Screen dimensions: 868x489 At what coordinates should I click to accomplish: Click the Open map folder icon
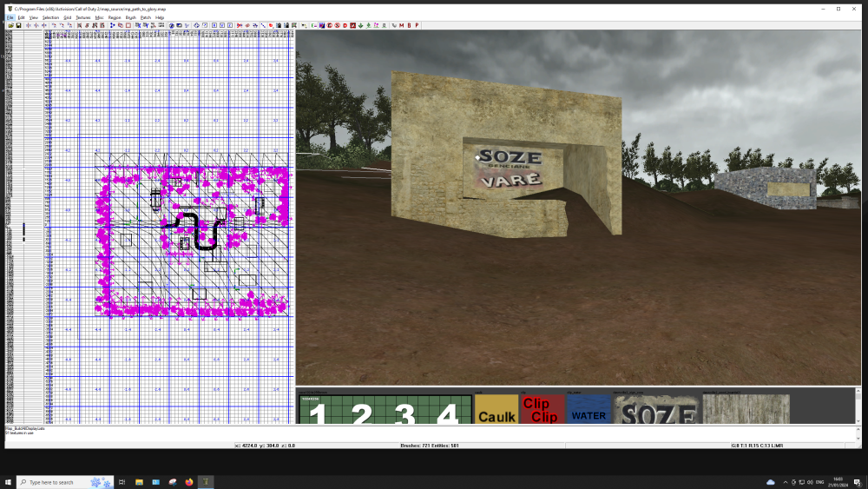coord(10,25)
